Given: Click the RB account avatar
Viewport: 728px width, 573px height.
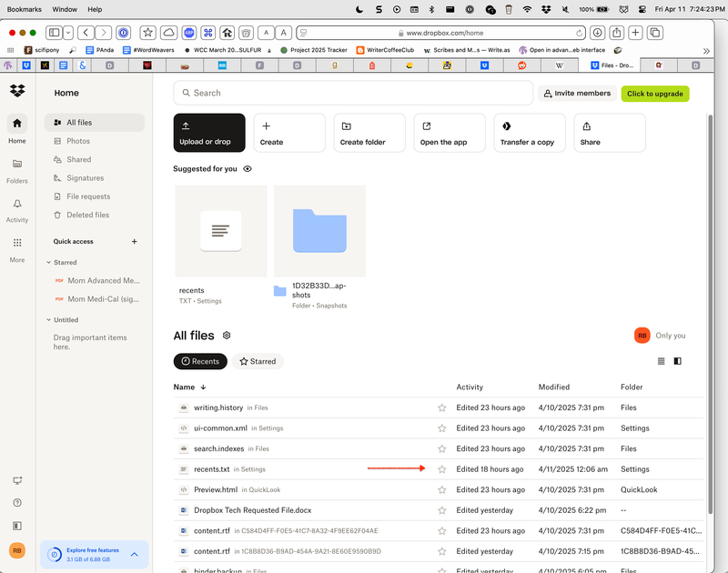Looking at the screenshot, I should pyautogui.click(x=17, y=550).
